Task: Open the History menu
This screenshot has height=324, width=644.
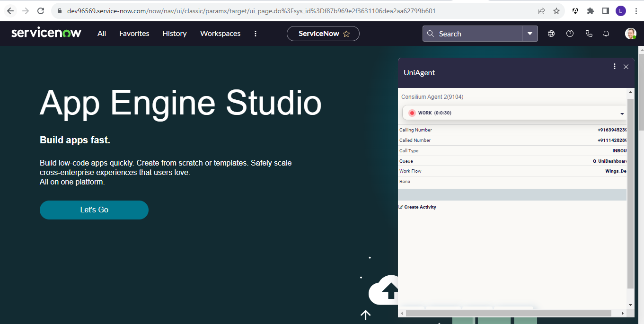Action: (175, 34)
